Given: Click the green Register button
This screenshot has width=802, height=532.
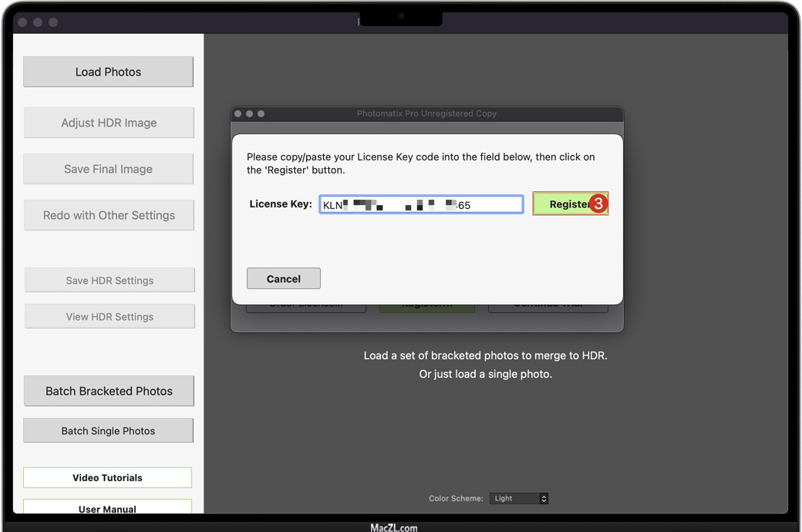Looking at the screenshot, I should (x=571, y=204).
